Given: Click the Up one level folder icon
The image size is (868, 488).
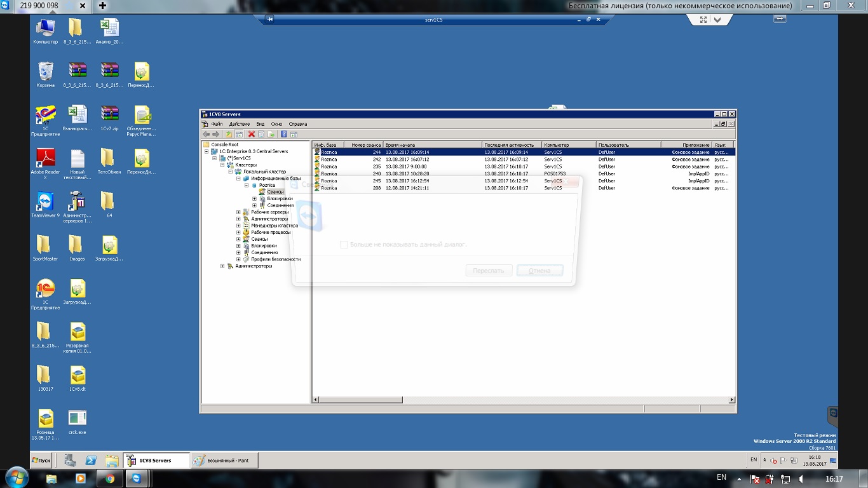Looking at the screenshot, I should point(229,134).
